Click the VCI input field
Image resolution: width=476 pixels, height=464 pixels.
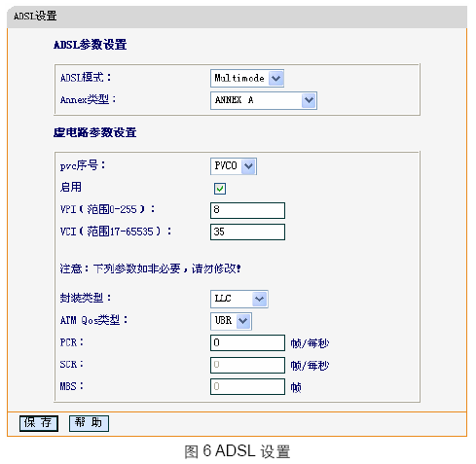(247, 232)
